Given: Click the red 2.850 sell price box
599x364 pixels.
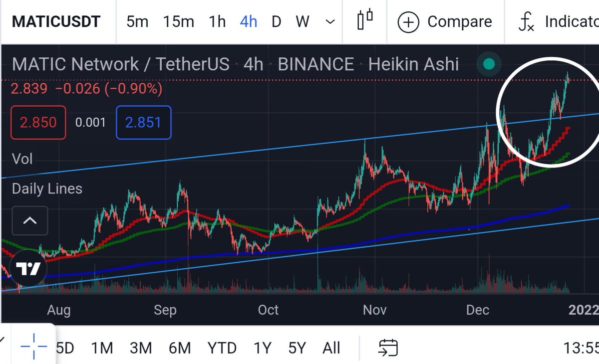Looking at the screenshot, I should point(38,122).
